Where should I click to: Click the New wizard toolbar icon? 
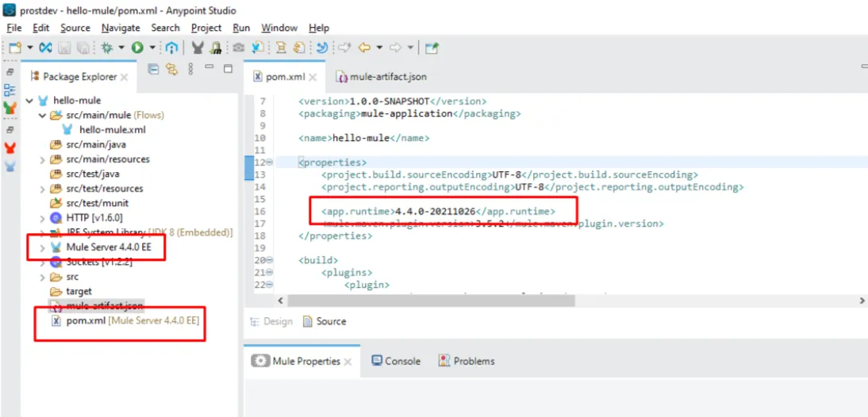click(15, 48)
